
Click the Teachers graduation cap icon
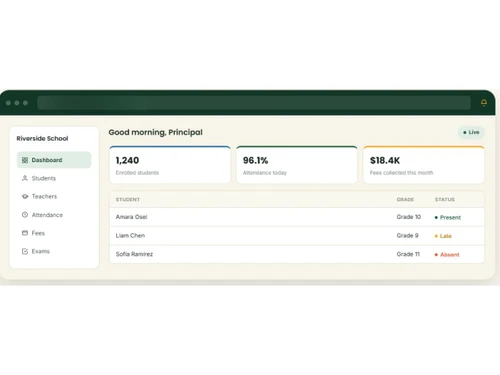point(25,196)
